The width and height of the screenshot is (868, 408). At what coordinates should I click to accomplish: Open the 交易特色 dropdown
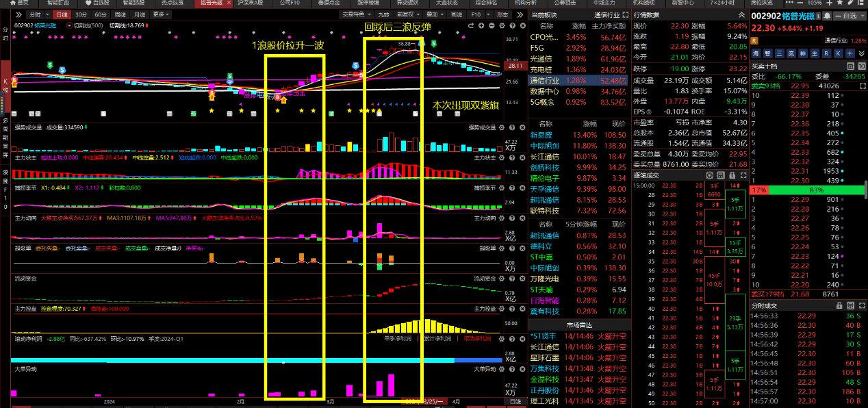356,14
